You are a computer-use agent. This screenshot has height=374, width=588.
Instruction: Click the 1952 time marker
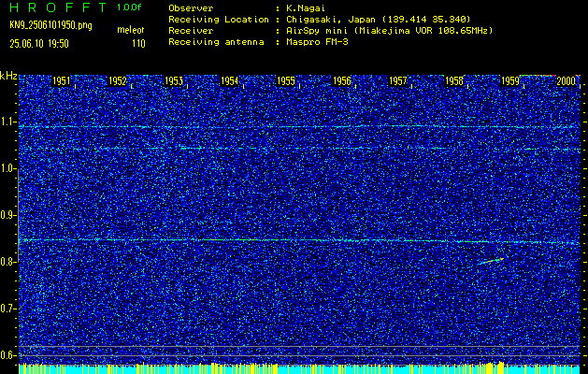(x=118, y=81)
